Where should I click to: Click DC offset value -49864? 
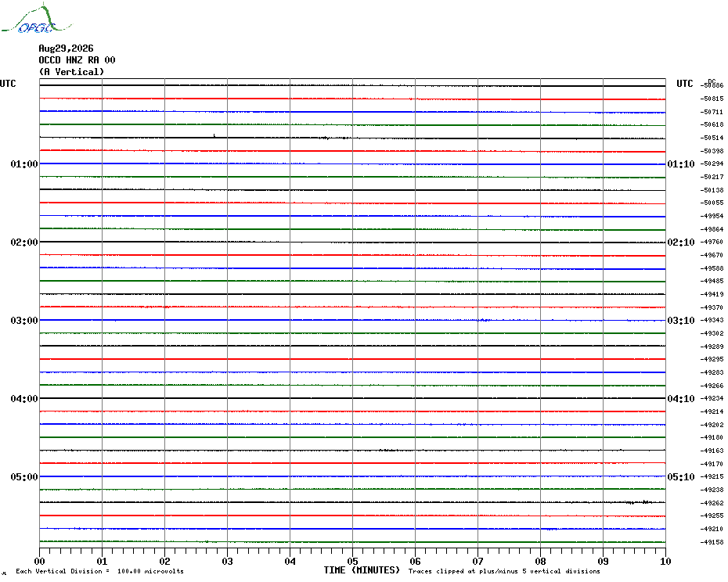click(712, 229)
